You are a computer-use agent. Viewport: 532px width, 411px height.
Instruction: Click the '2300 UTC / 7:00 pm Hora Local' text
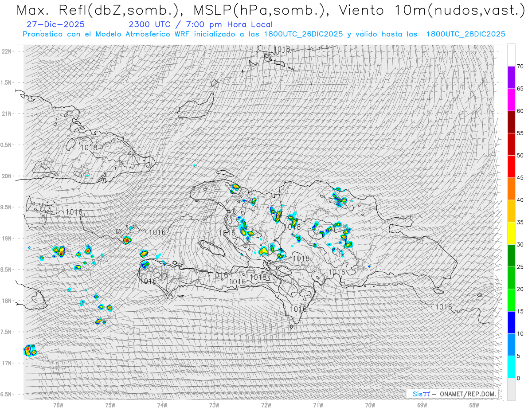[200, 24]
